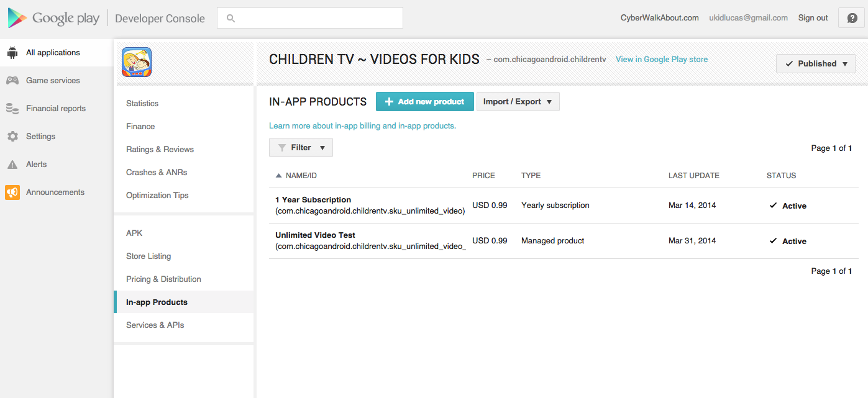Click the Sign out link
Image resolution: width=868 pixels, height=398 pixels.
click(813, 18)
